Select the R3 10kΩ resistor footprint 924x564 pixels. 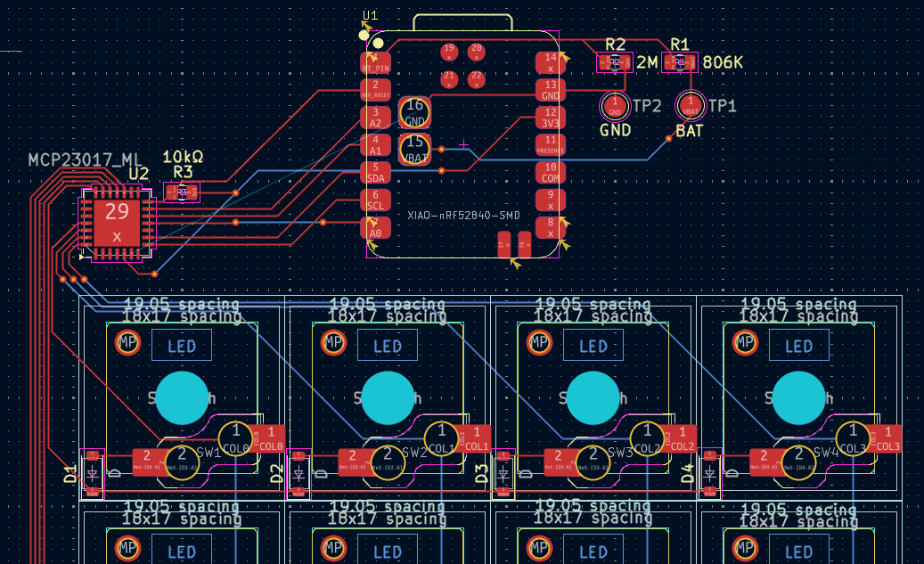pyautogui.click(x=183, y=191)
